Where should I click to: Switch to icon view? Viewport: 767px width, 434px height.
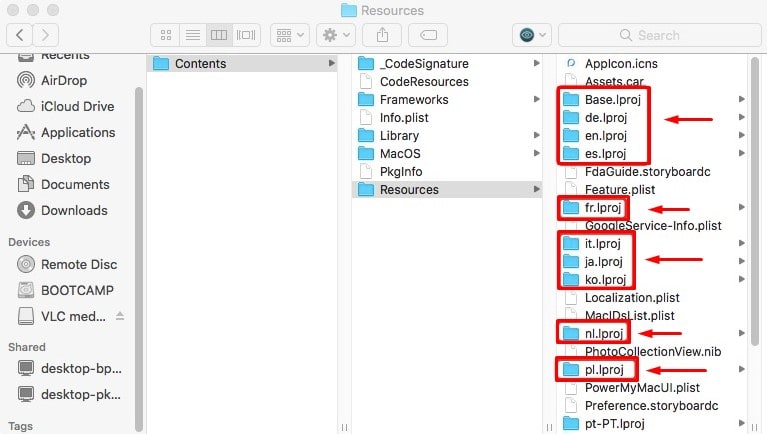166,35
